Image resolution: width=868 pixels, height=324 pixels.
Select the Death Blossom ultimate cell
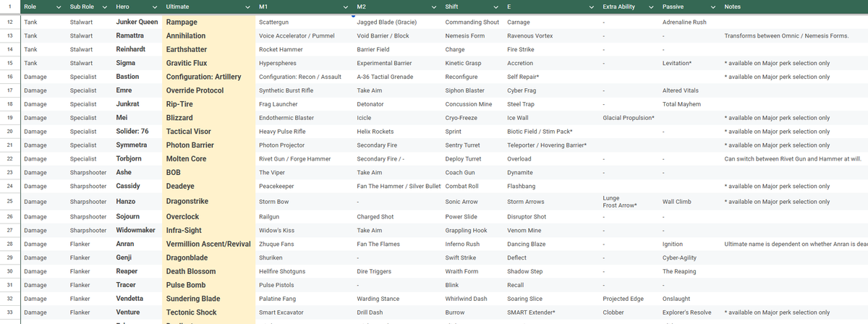tap(209, 271)
